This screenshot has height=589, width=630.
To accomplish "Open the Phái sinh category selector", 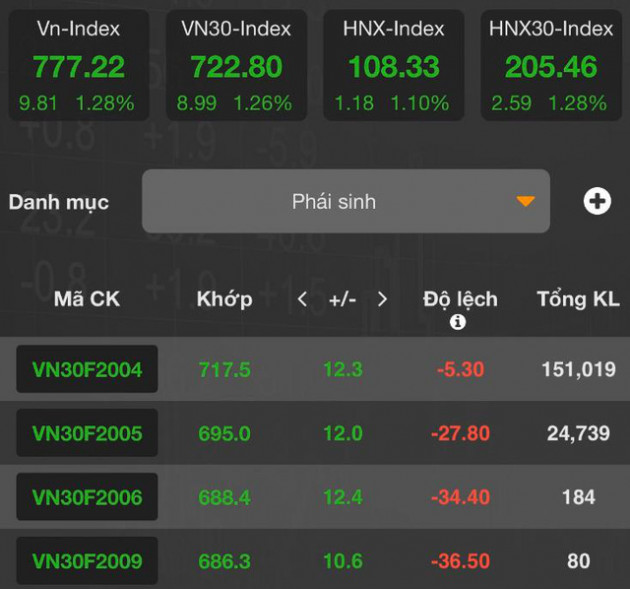I will tap(346, 201).
